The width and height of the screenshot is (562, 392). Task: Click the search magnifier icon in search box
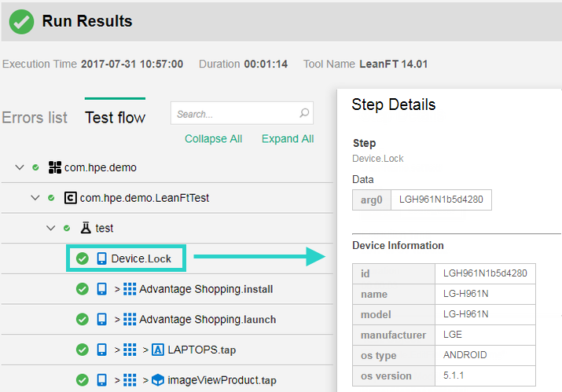304,114
